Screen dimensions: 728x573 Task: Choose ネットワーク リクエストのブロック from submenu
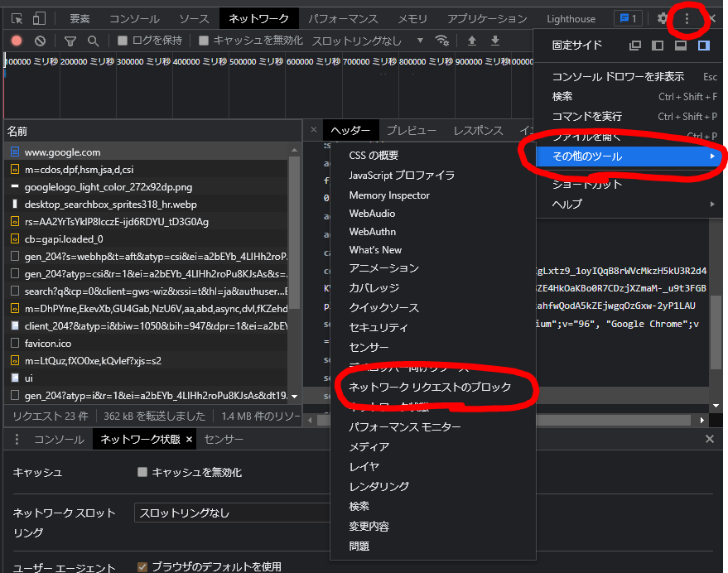432,387
